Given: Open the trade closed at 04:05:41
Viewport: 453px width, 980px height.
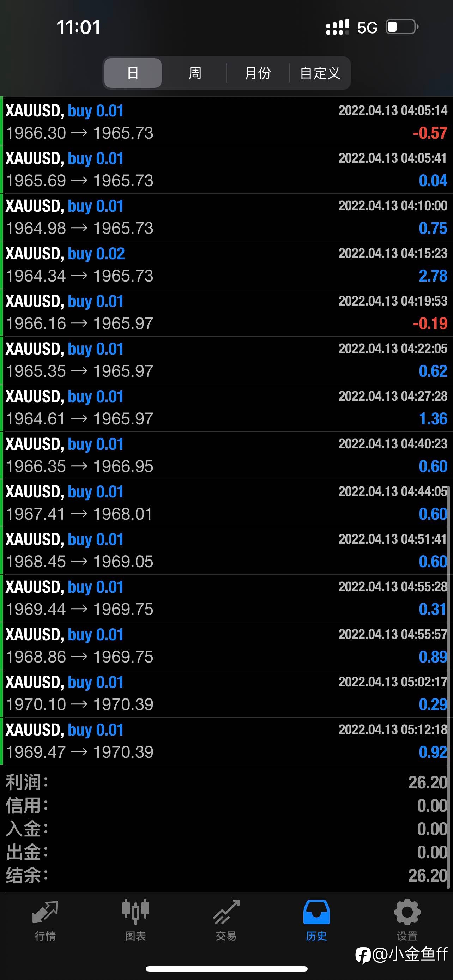Looking at the screenshot, I should tap(226, 170).
